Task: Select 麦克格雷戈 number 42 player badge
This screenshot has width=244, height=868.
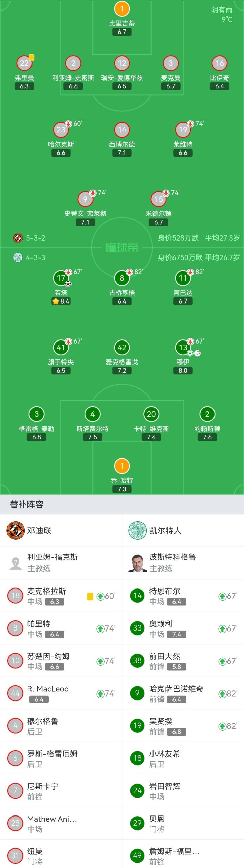Action: (122, 347)
